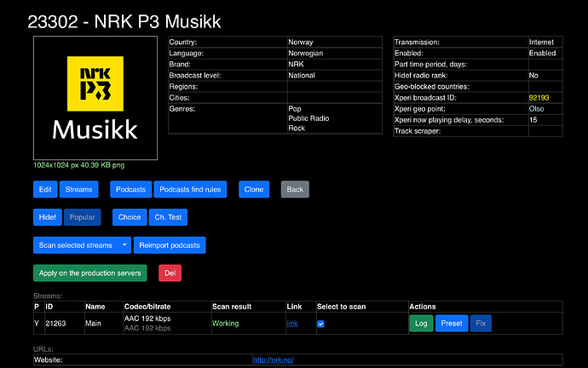The height and width of the screenshot is (368, 588).
Task: Clone this radio station
Action: [253, 189]
